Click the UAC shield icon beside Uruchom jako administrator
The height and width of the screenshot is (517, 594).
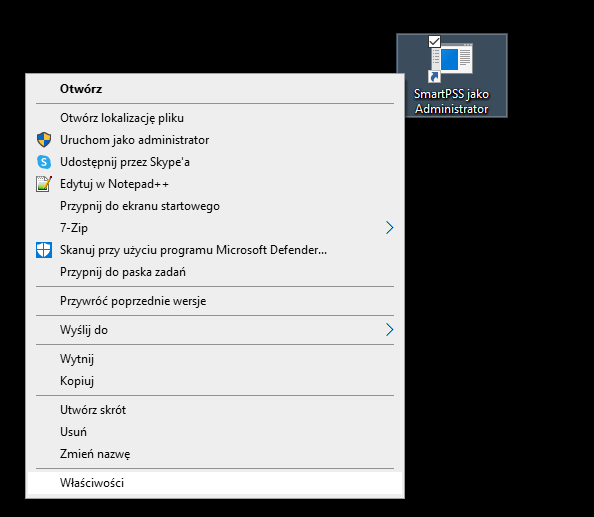pos(44,140)
